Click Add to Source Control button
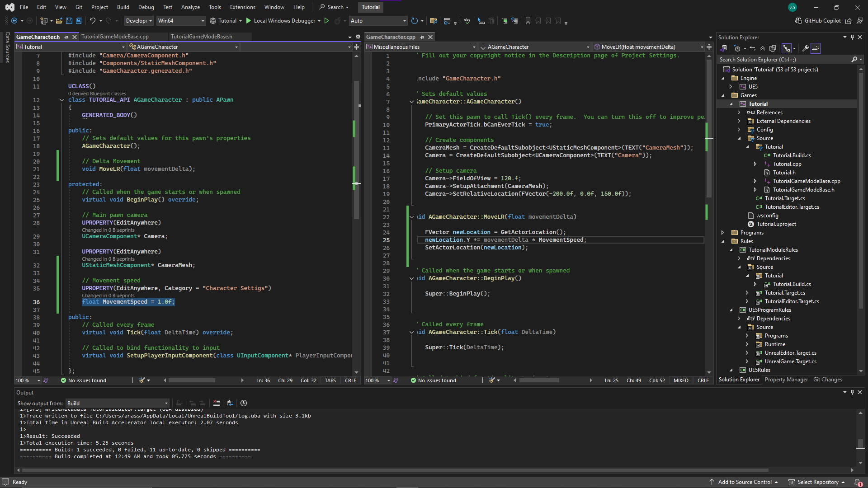Screen dimensions: 868x488 [744, 482]
